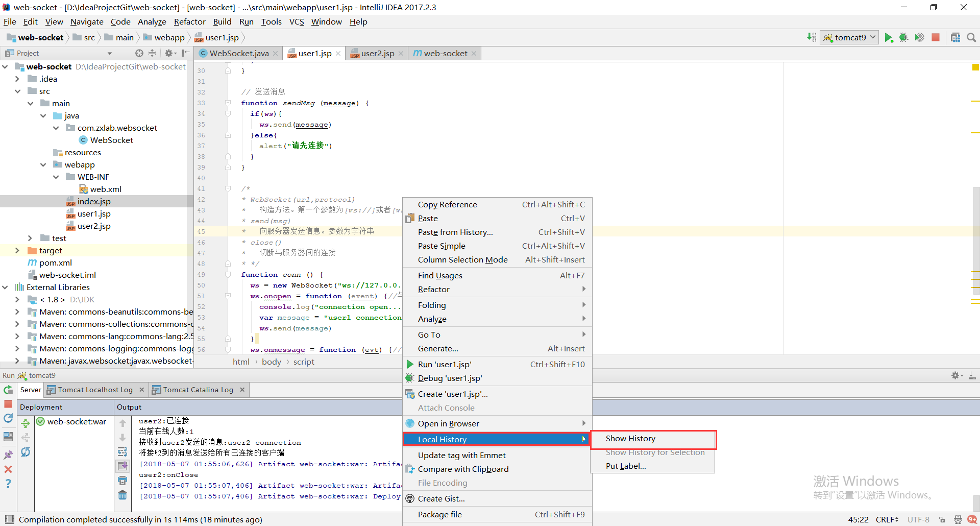Hide the Project tool window
Viewport: 980px width, 526px height.
point(185,53)
